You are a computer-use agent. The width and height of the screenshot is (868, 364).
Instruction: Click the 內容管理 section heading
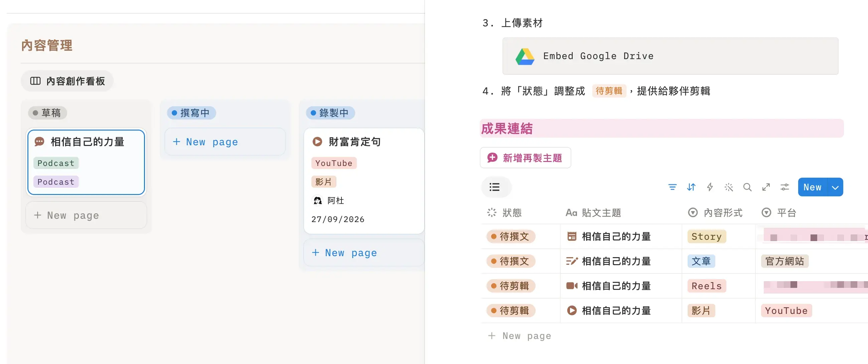(x=47, y=45)
